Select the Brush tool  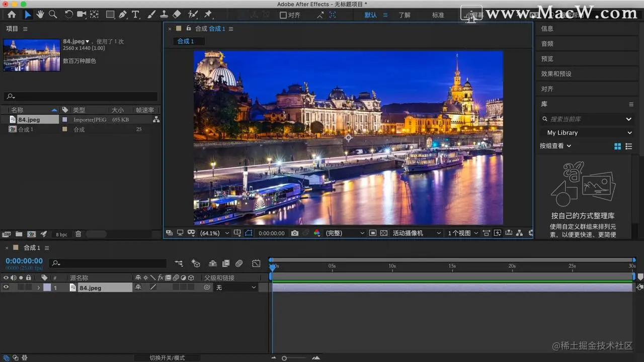[x=151, y=15]
